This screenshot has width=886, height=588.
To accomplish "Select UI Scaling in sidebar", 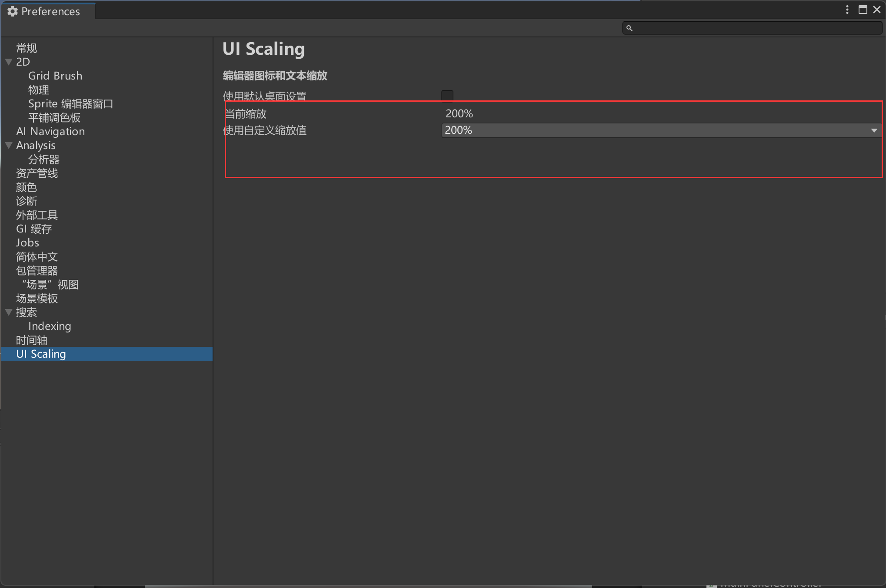I will (41, 354).
